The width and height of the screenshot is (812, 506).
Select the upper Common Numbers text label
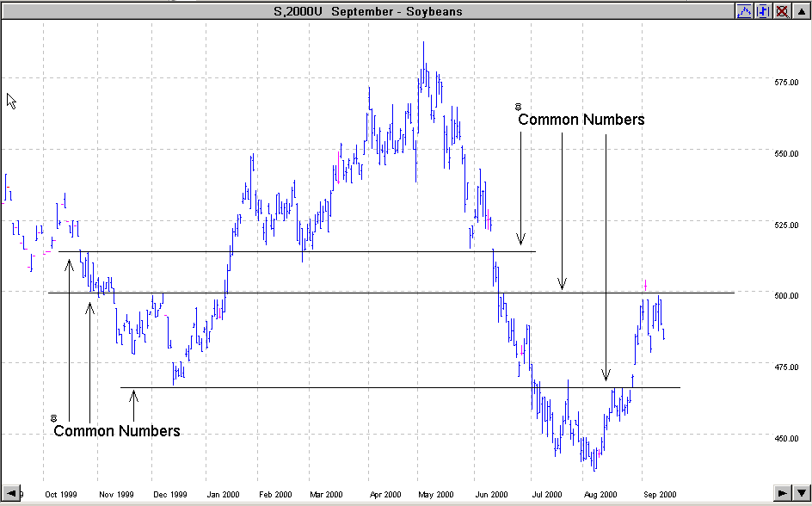pos(581,120)
